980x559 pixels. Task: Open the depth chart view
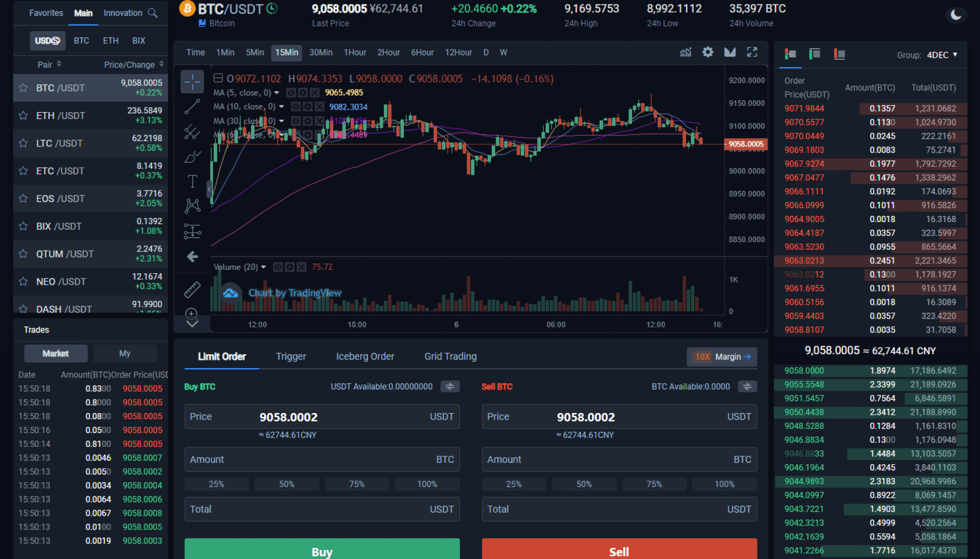click(729, 52)
